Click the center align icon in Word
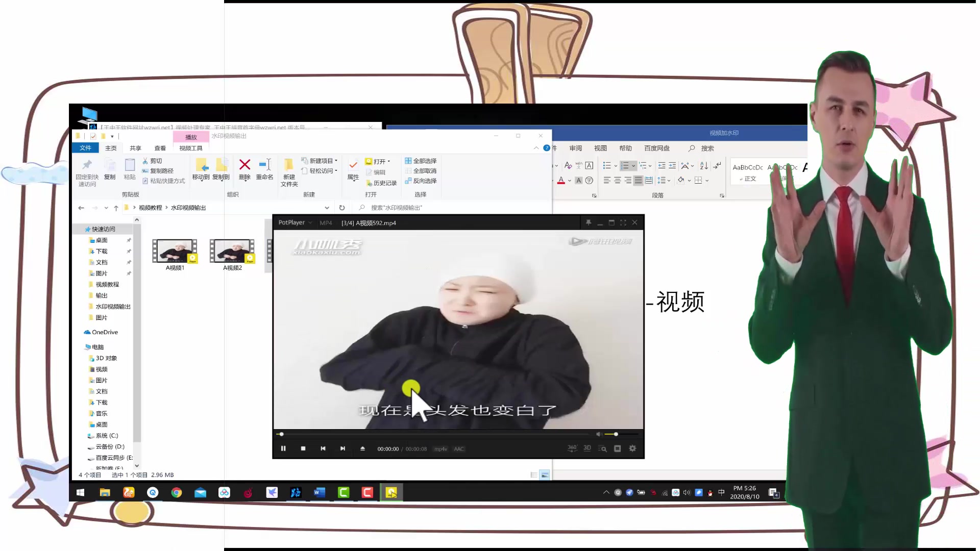Screen dimensions: 980x551 click(x=618, y=180)
